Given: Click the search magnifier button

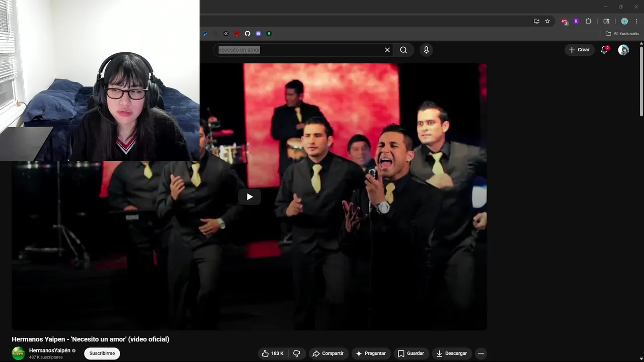Looking at the screenshot, I should [x=404, y=50].
